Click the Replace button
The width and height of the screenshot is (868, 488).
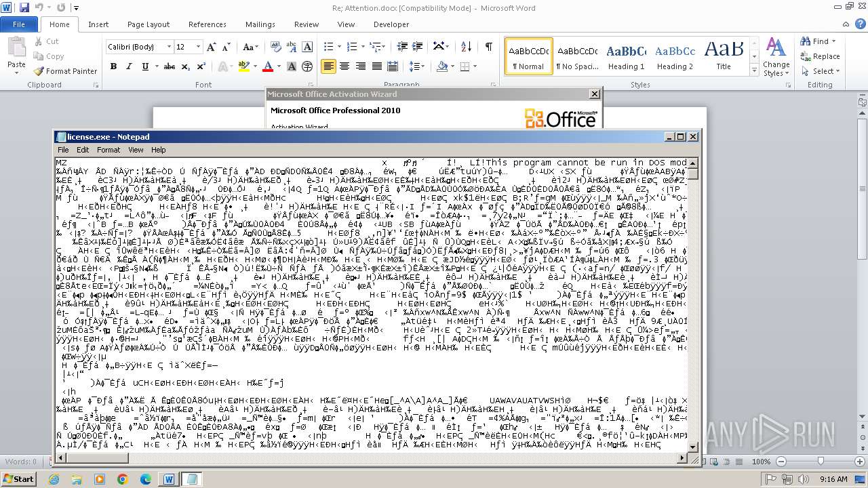pos(820,56)
